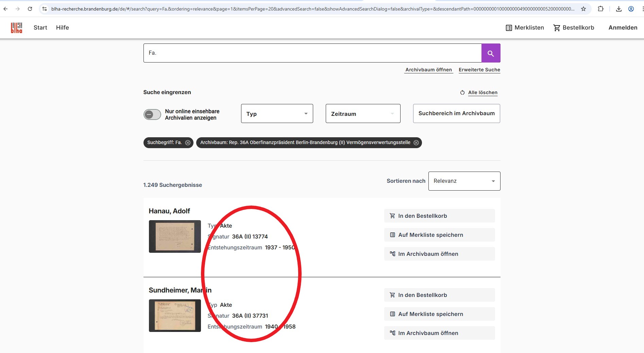Open the Sundheimer, Martin document thumbnail
The height and width of the screenshot is (353, 644).
(x=175, y=316)
